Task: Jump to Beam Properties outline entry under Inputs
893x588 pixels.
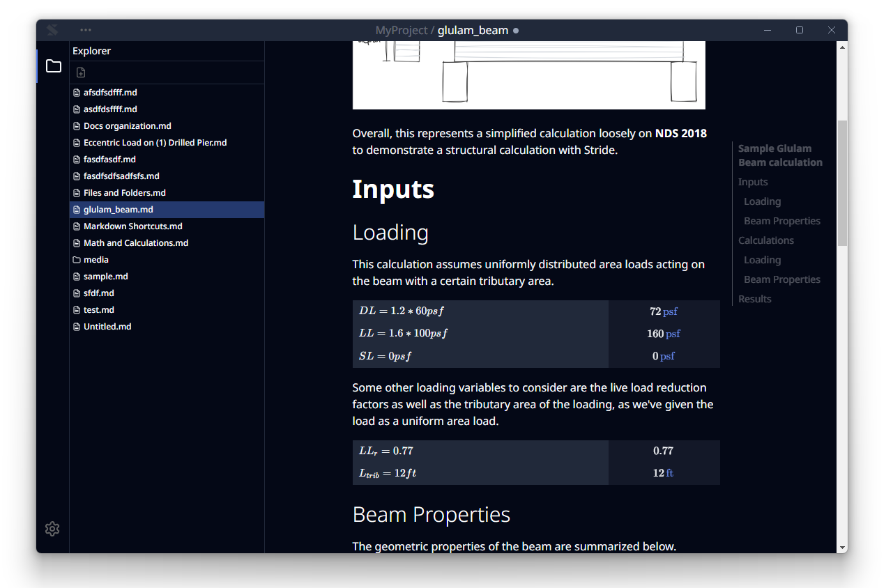Action: (x=782, y=221)
